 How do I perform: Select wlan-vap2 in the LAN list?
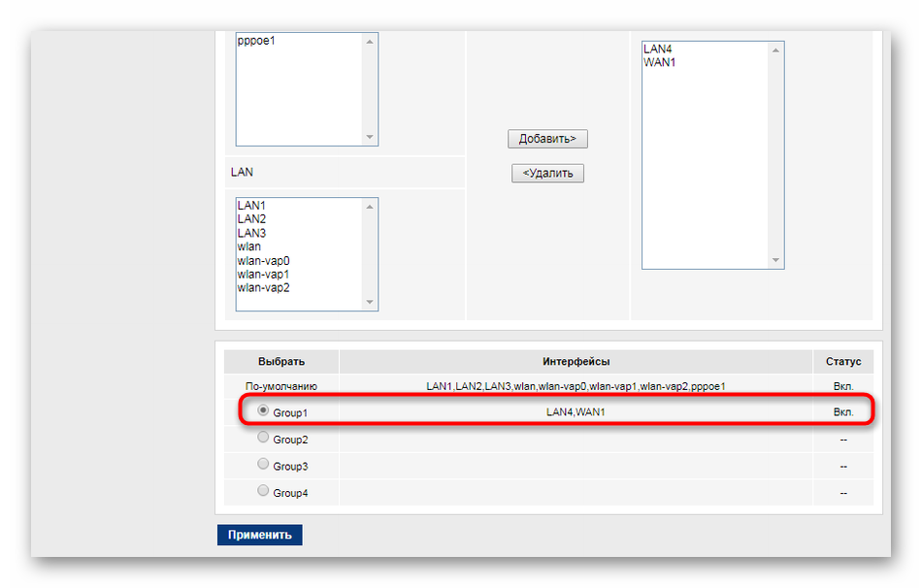click(x=263, y=287)
